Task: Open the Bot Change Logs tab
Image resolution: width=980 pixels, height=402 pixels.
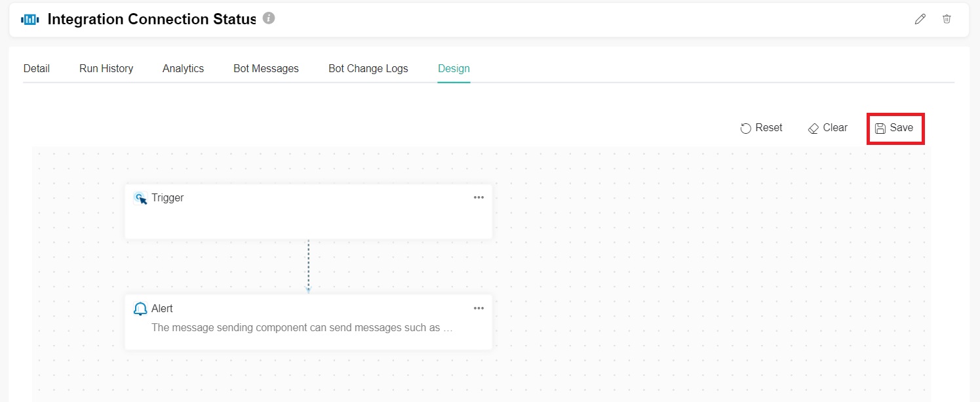Action: tap(368, 68)
